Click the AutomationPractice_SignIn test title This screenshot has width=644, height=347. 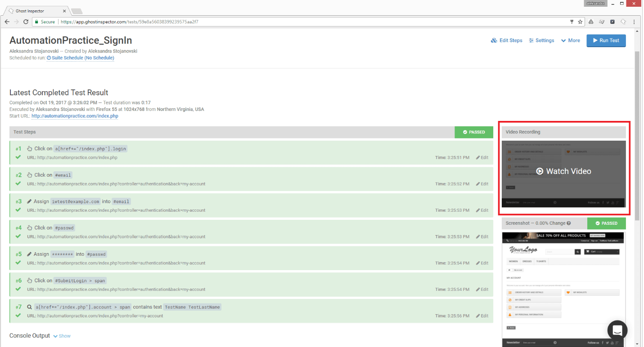[71, 40]
